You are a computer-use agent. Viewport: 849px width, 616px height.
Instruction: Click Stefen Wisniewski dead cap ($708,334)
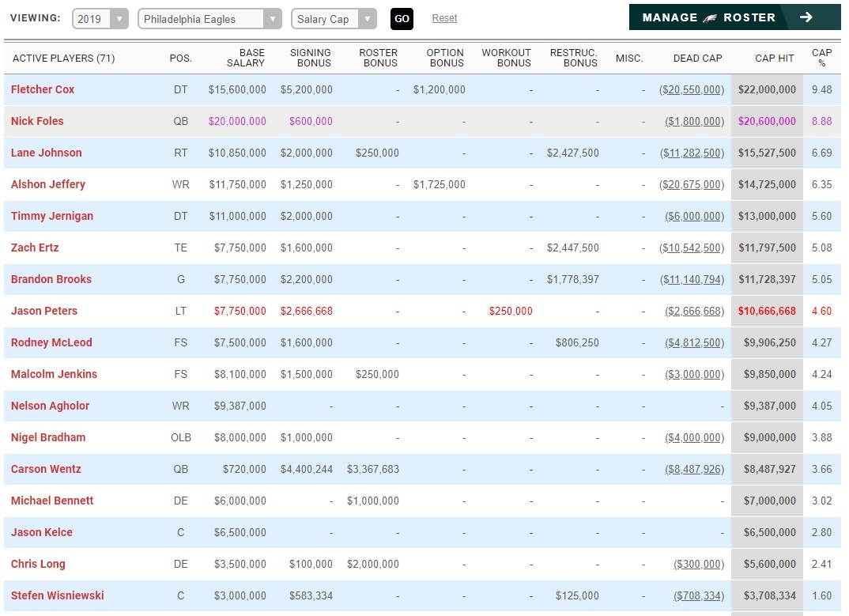tap(699, 596)
